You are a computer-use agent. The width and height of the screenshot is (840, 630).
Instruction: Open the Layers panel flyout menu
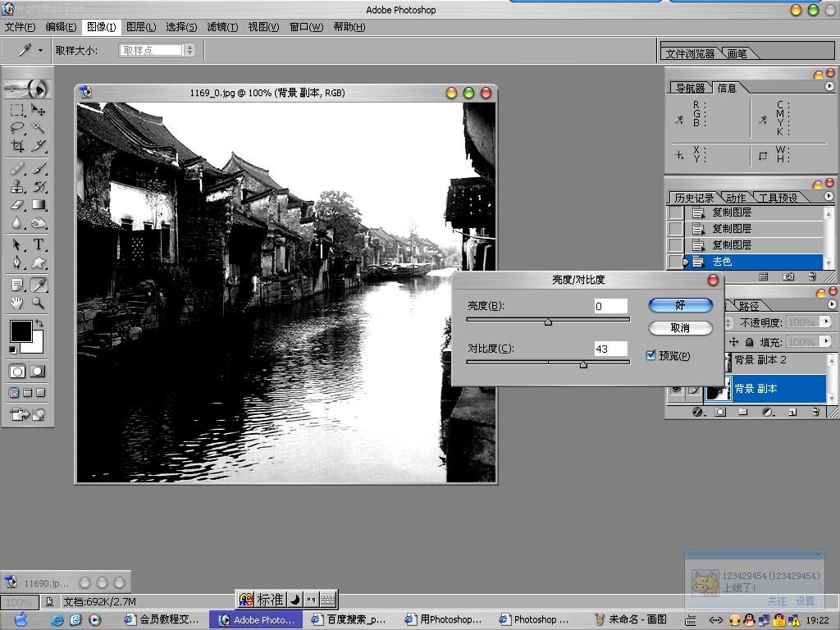[x=832, y=304]
